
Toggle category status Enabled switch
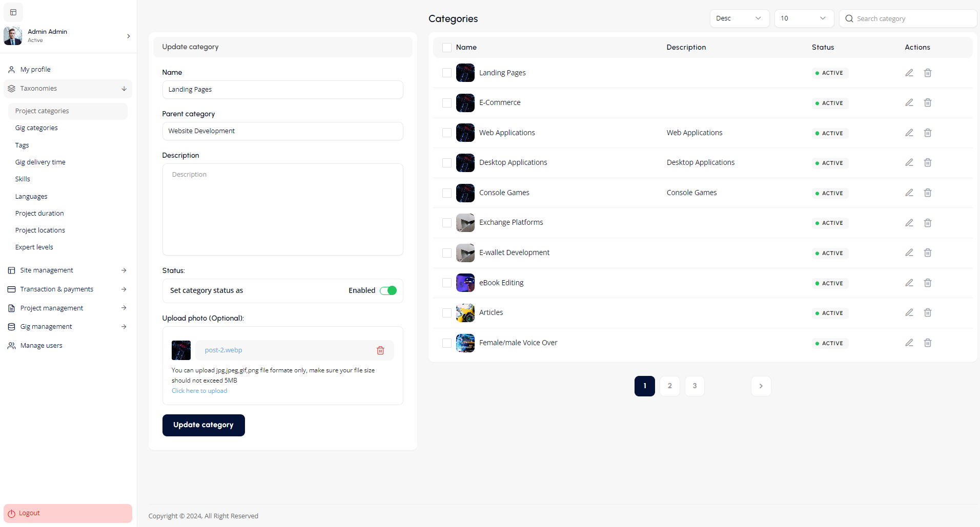coord(388,290)
